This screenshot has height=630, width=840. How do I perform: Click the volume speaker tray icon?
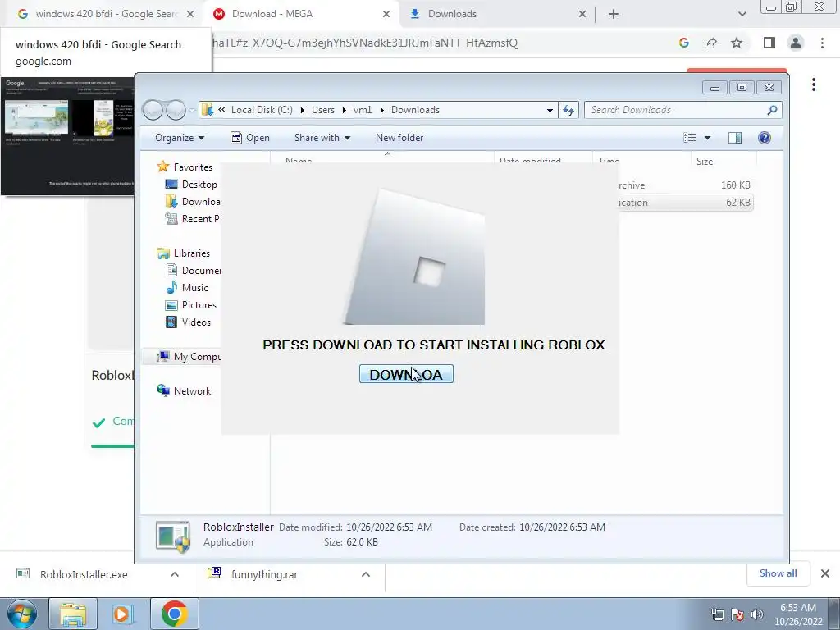click(x=756, y=614)
